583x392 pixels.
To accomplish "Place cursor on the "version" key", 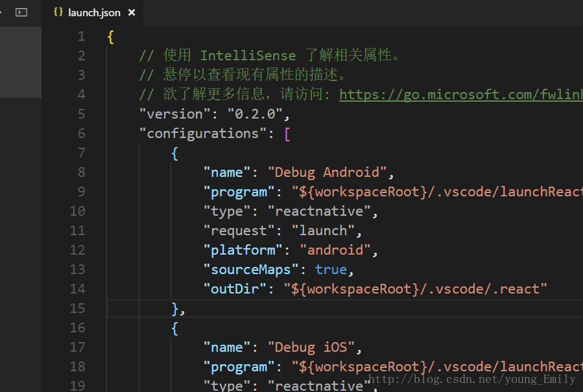I will click(171, 114).
